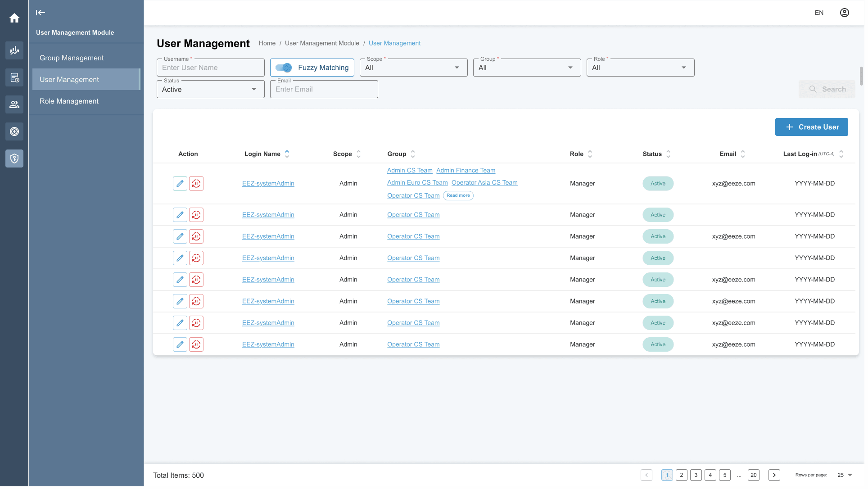Focus the Username input field
This screenshot has height=489, width=868.
coord(212,68)
